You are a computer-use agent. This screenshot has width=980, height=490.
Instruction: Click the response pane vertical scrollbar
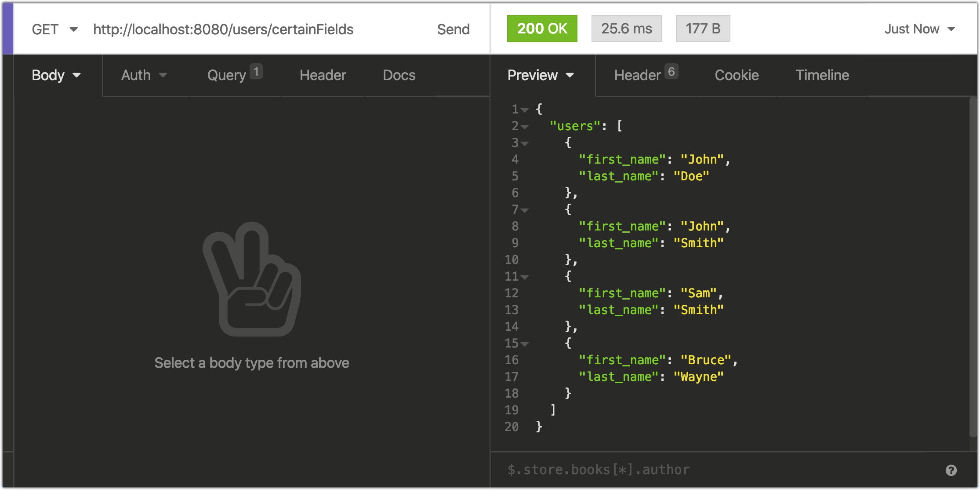973,267
